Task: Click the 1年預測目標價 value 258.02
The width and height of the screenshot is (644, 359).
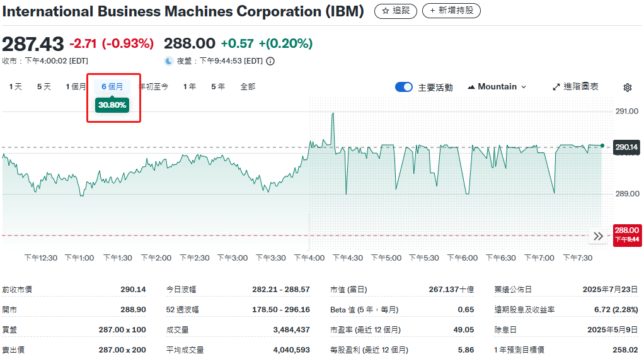Action: 624,350
